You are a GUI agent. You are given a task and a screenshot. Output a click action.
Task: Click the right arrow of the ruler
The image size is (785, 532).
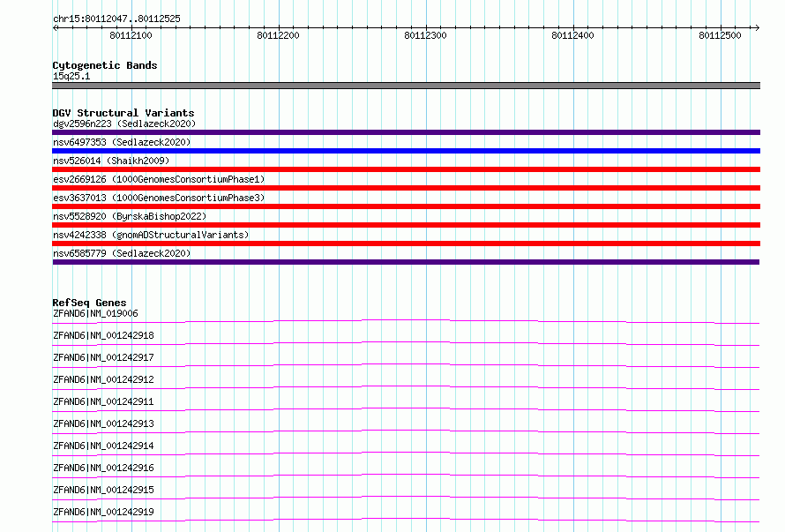click(757, 27)
